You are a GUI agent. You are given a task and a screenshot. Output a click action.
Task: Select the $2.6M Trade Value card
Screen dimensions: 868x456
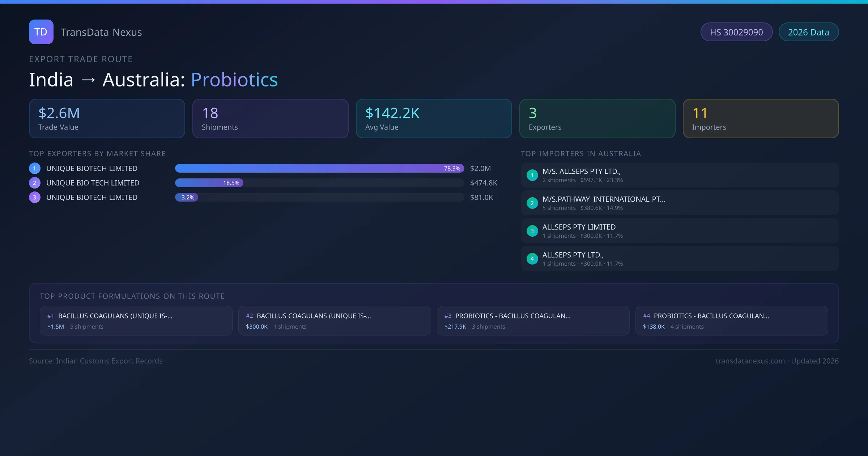point(107,118)
